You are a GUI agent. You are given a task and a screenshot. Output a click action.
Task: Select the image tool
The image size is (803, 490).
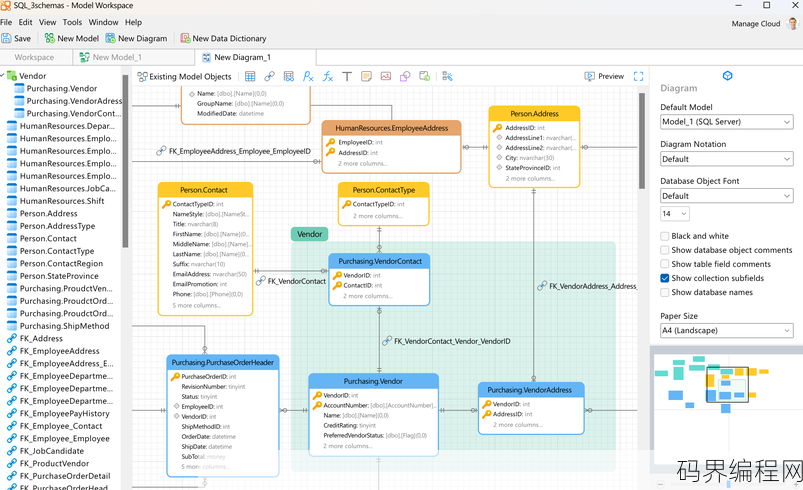pos(386,76)
